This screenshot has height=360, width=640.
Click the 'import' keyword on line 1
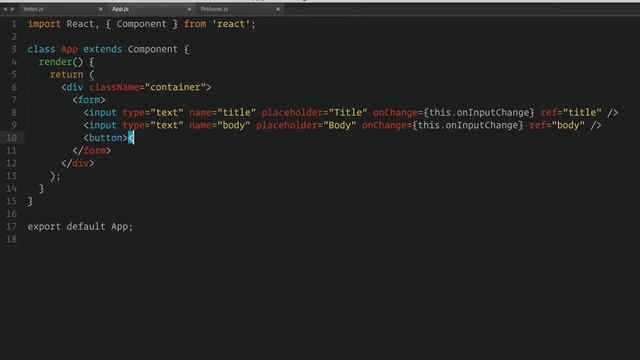click(44, 24)
